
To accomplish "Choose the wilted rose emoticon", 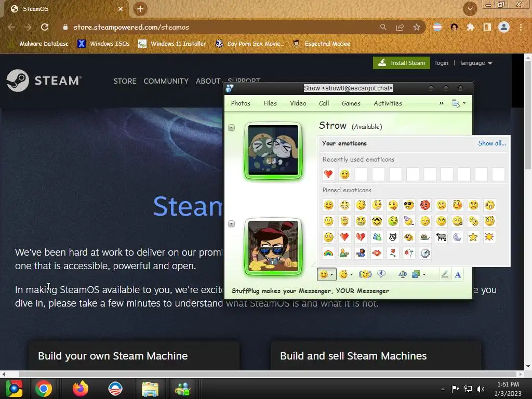I will tap(409, 254).
